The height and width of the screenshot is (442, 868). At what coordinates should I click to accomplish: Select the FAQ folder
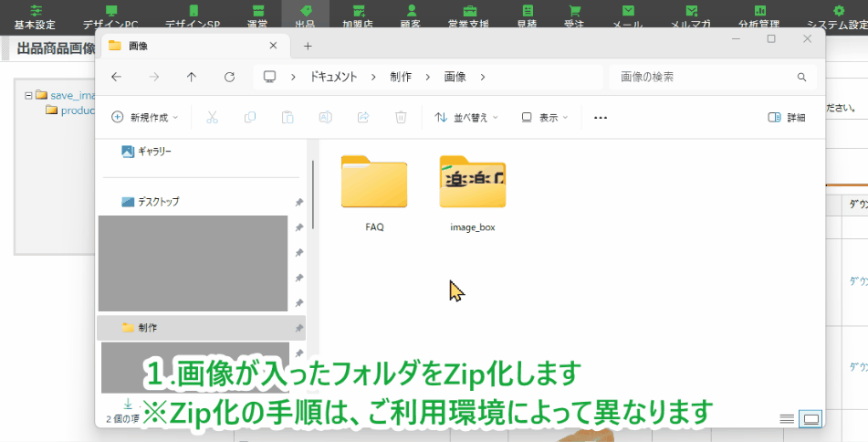[374, 194]
